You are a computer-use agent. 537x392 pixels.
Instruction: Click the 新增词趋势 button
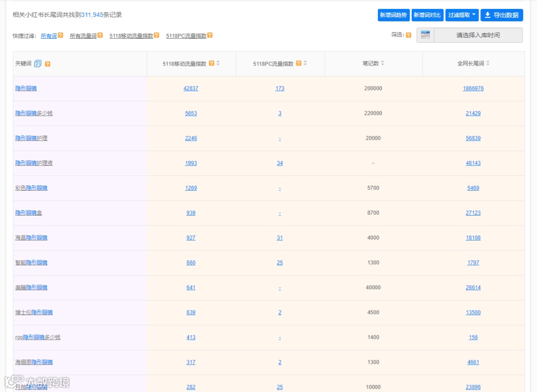point(393,15)
